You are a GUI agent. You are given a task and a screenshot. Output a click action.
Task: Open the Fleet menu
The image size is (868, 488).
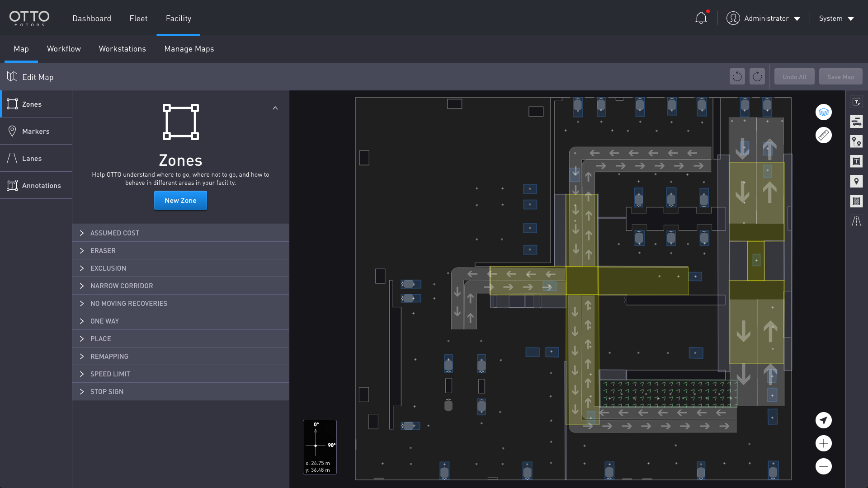click(138, 19)
